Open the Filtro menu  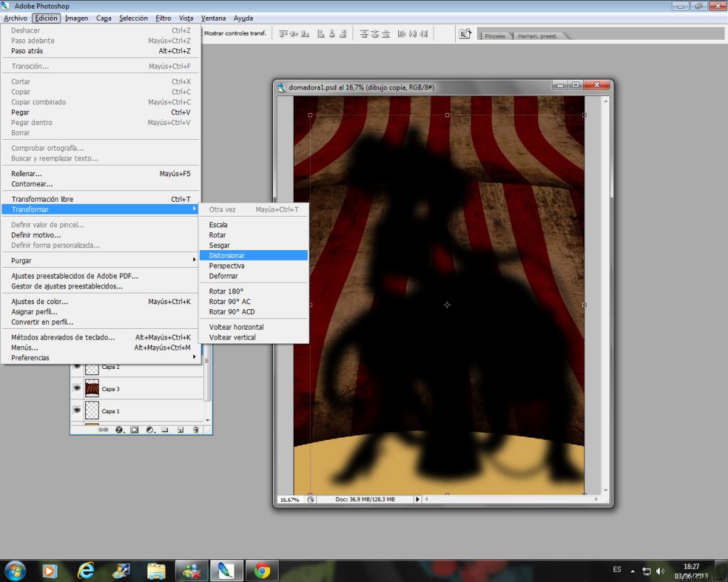[163, 18]
